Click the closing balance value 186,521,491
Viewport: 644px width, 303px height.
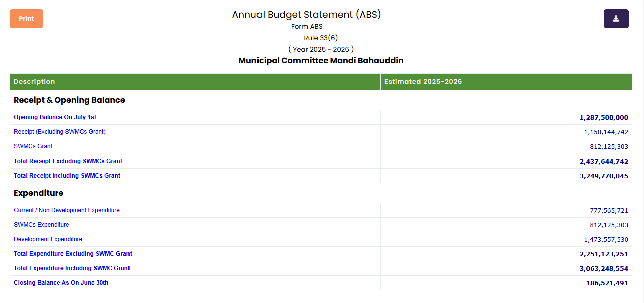pos(607,283)
